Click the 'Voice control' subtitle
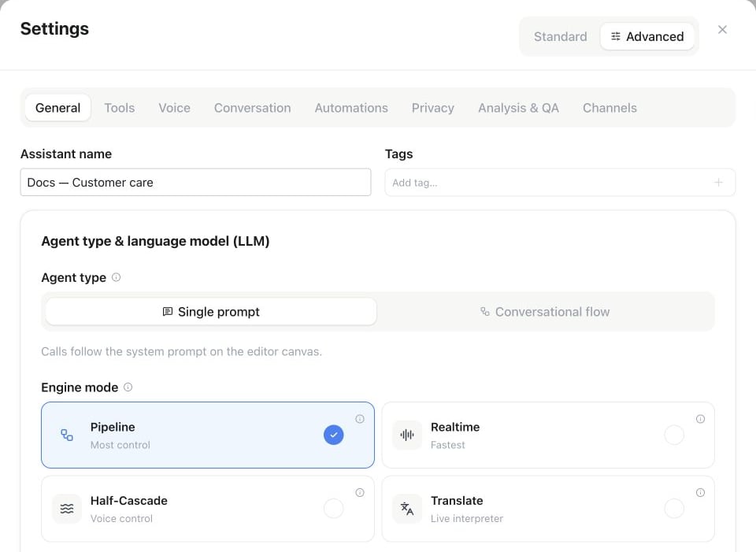This screenshot has width=756, height=552. tap(121, 519)
